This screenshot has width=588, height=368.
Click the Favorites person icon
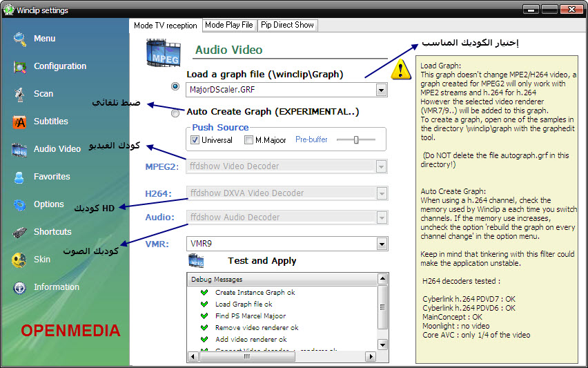(x=19, y=177)
